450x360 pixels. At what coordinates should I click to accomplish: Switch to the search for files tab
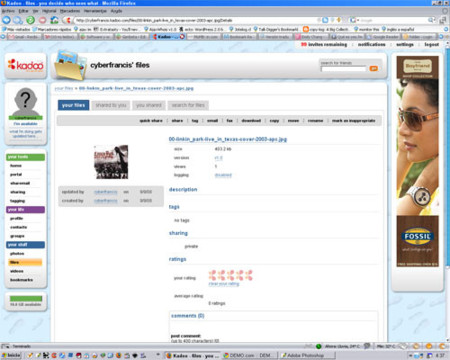(188, 105)
